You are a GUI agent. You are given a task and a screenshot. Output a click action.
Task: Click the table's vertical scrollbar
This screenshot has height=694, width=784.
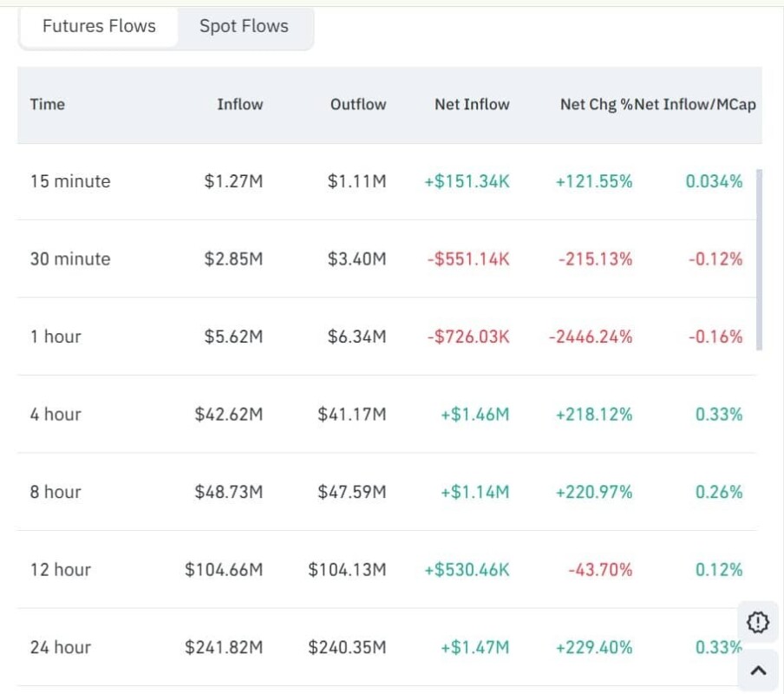pos(760,260)
